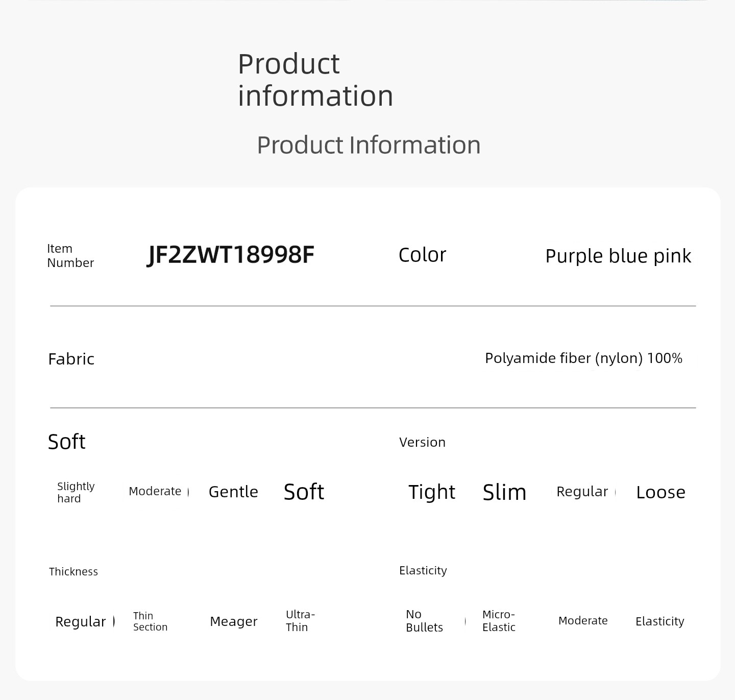Pick the Loose version option
Viewport: 735px width, 700px height.
coord(660,492)
